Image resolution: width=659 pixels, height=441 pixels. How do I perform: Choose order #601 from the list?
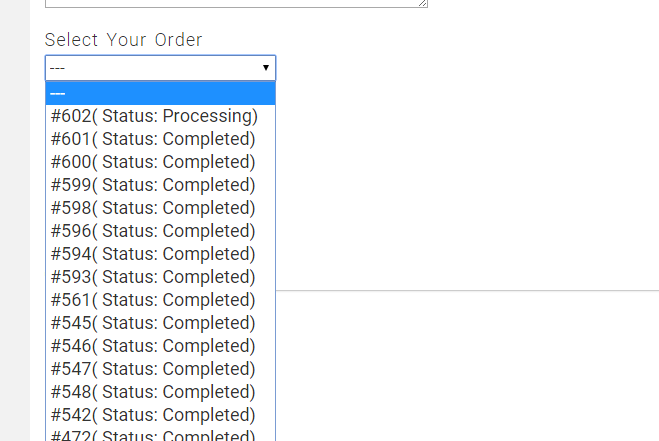tap(153, 139)
